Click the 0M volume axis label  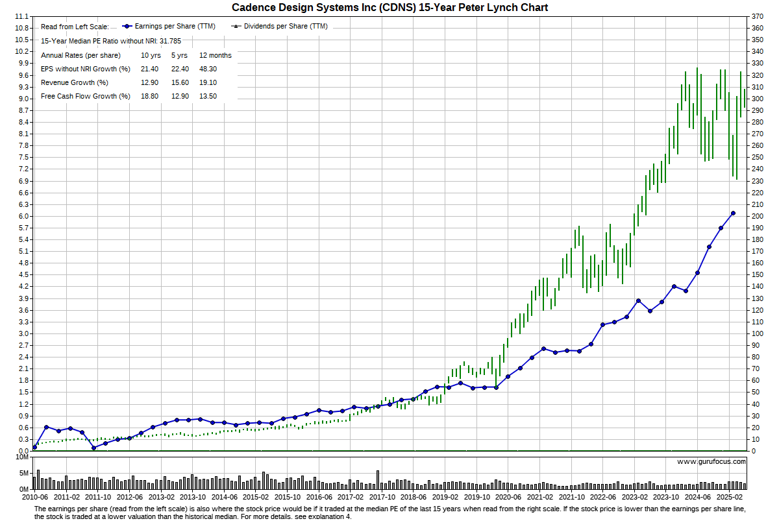24,489
